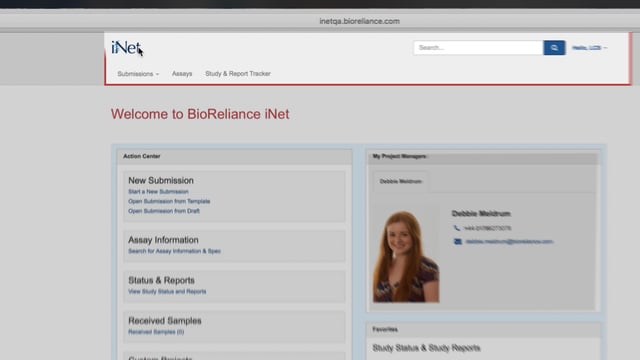
Task: Click Study Status & Study Reports text
Action: pyautogui.click(x=426, y=348)
